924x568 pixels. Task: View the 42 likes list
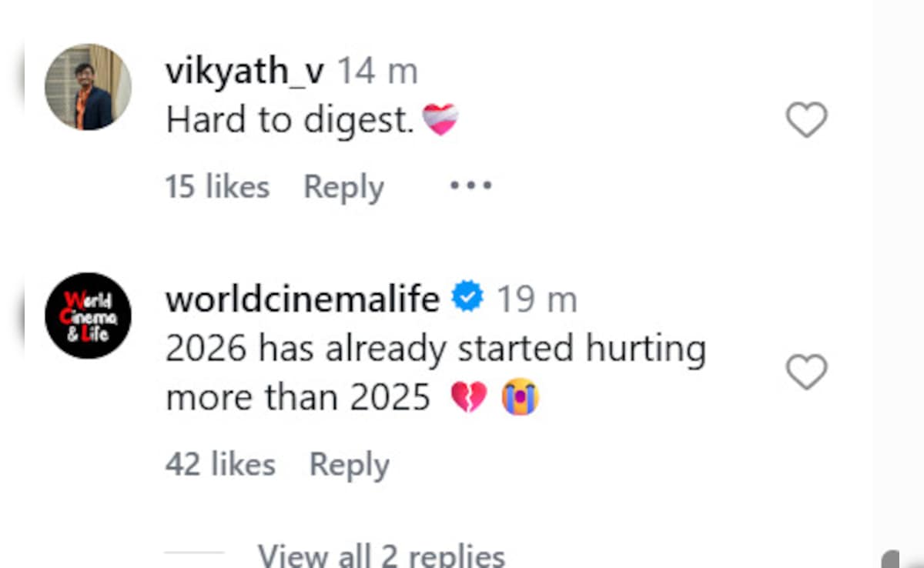[220, 465]
